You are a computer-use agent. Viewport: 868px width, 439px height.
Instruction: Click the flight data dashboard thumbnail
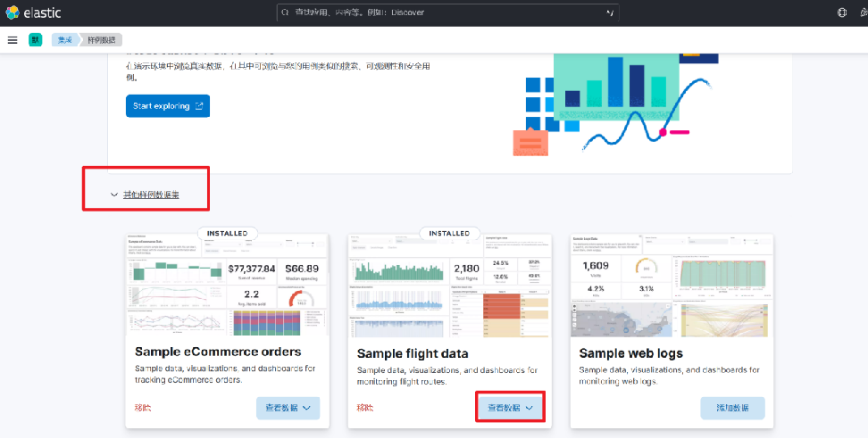click(449, 286)
